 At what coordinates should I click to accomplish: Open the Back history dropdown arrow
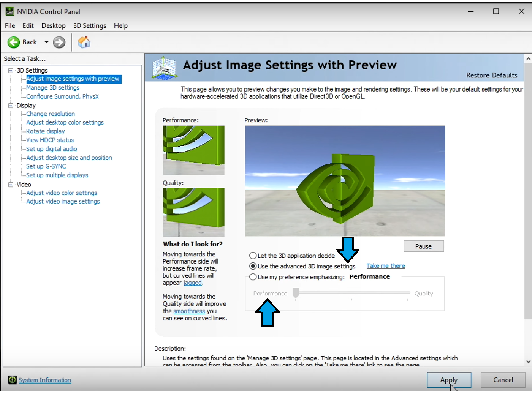pyautogui.click(x=46, y=42)
